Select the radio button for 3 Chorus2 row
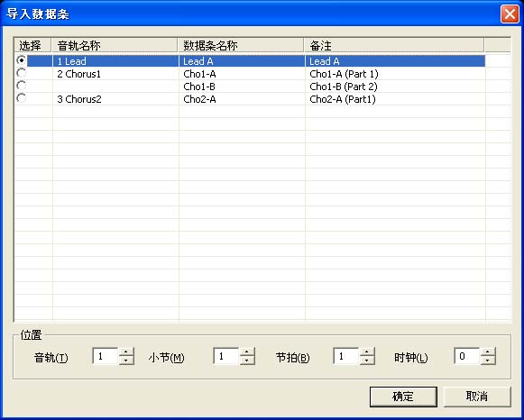The width and height of the screenshot is (524, 420). pos(21,98)
